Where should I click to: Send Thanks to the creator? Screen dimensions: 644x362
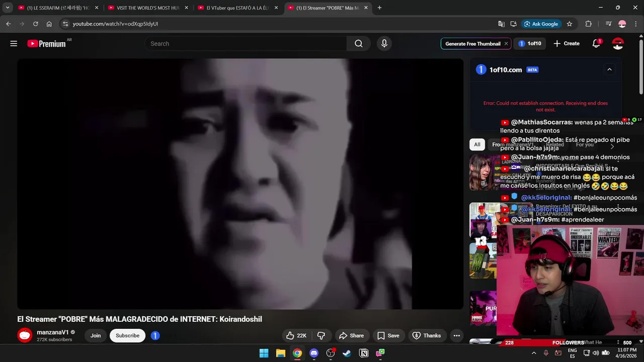pos(427,336)
